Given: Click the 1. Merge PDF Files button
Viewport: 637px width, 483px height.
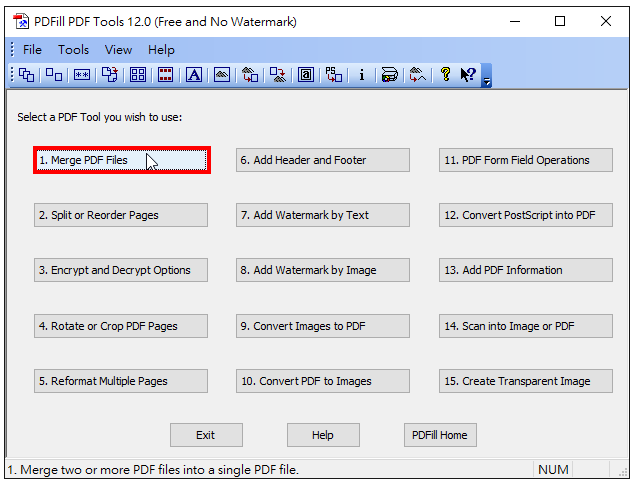Looking at the screenshot, I should (x=122, y=160).
